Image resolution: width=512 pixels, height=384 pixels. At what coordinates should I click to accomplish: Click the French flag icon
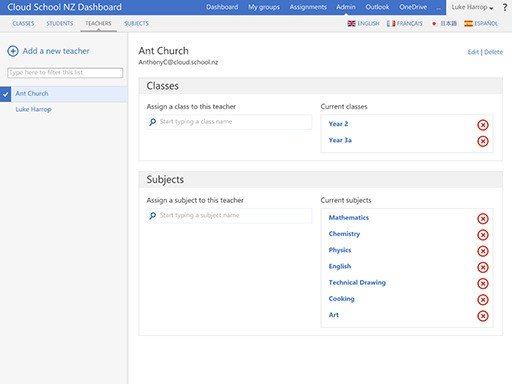[391, 24]
